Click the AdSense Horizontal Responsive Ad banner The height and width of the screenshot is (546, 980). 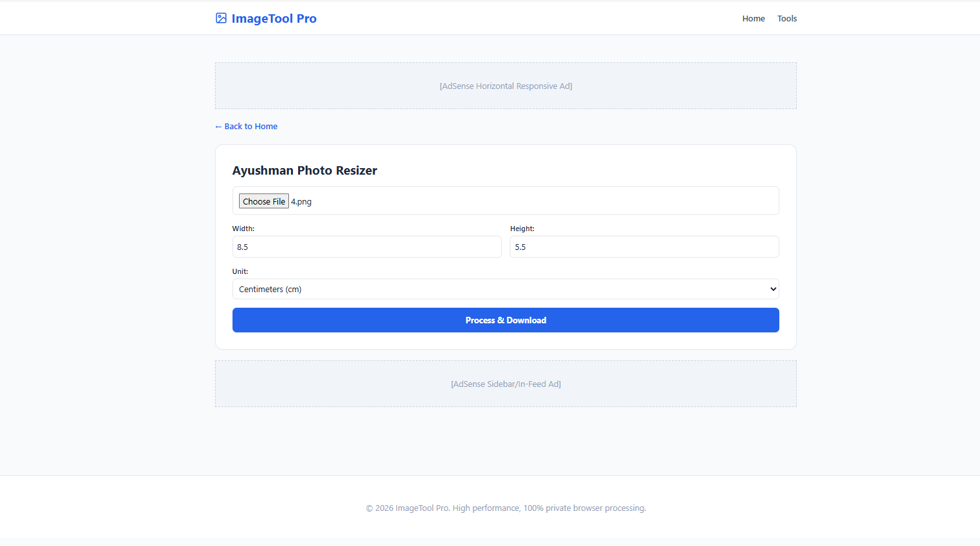(505, 86)
